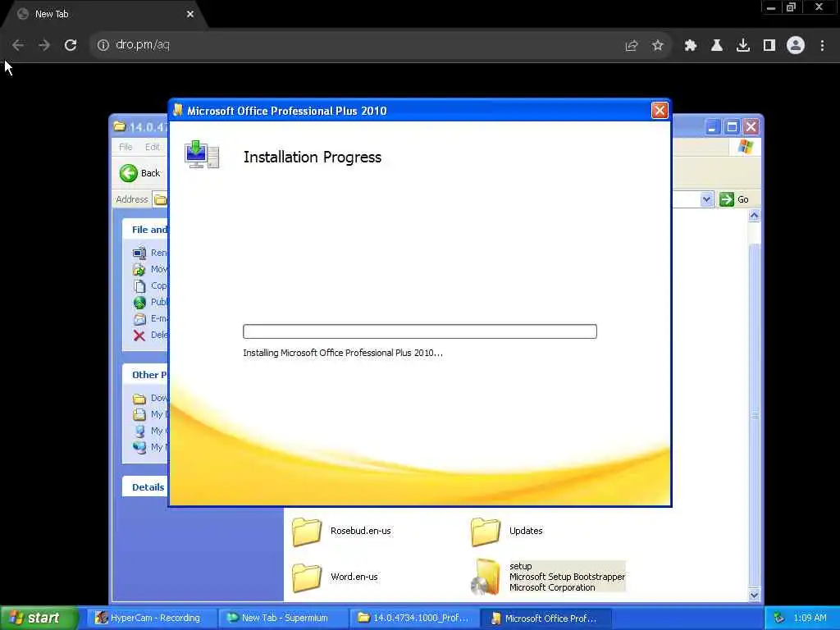This screenshot has height=630, width=840.
Task: Click the Details panel header
Action: click(146, 487)
